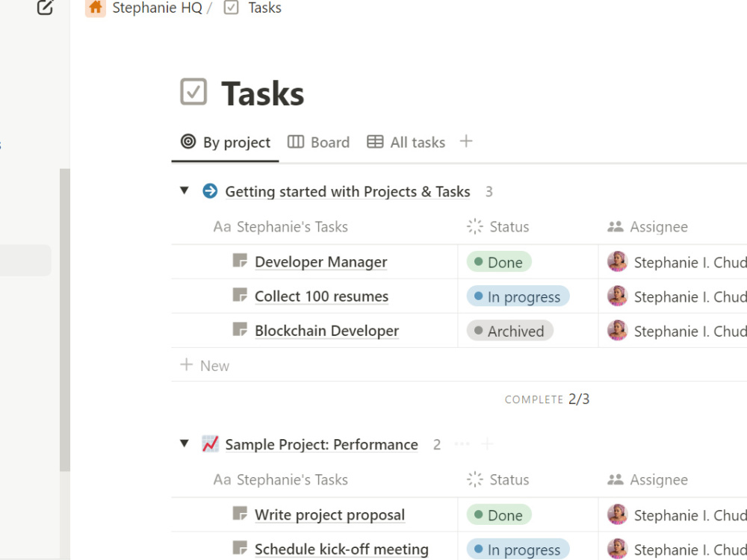747x560 pixels.
Task: Open the Collect 100 resumes task
Action: 321,296
